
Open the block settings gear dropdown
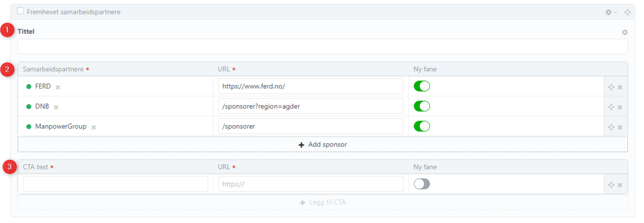click(611, 12)
